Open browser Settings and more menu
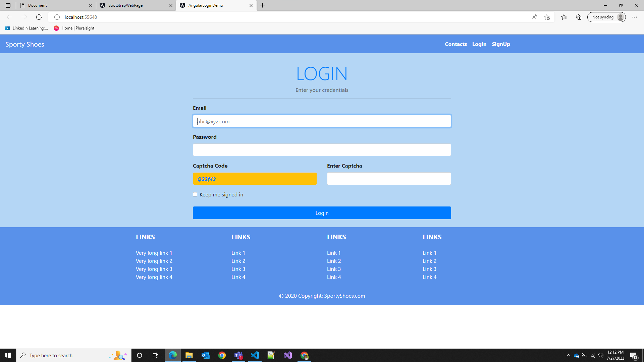 (x=634, y=17)
